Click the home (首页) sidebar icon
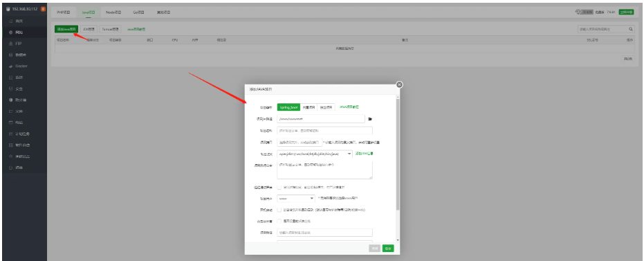The width and height of the screenshot is (644, 261). [x=10, y=21]
